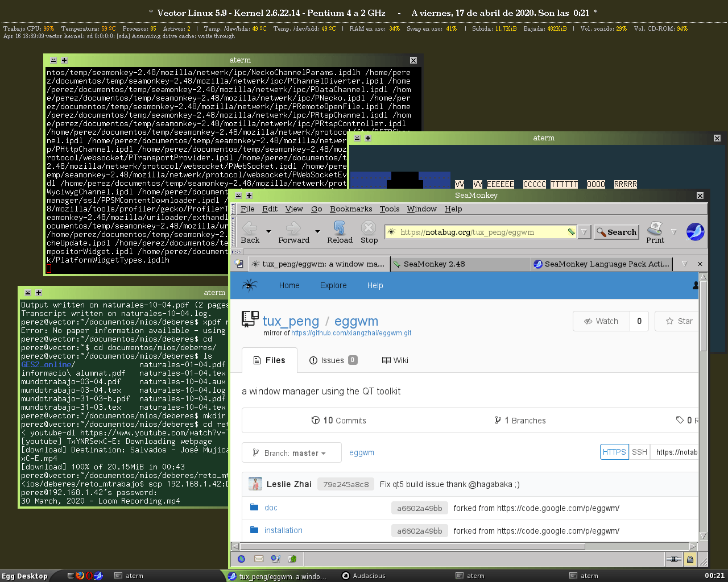This screenshot has width=728, height=582.
Task: Select the tux_peng/eggwm browser tab
Action: point(318,264)
